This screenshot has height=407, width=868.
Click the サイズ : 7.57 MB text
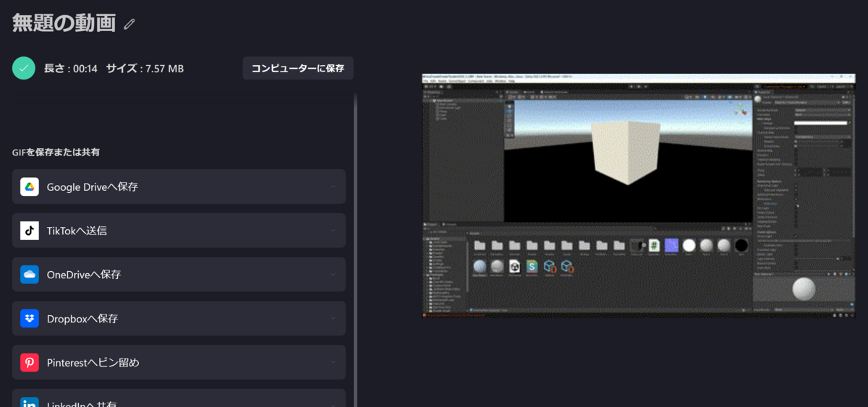[145, 69]
